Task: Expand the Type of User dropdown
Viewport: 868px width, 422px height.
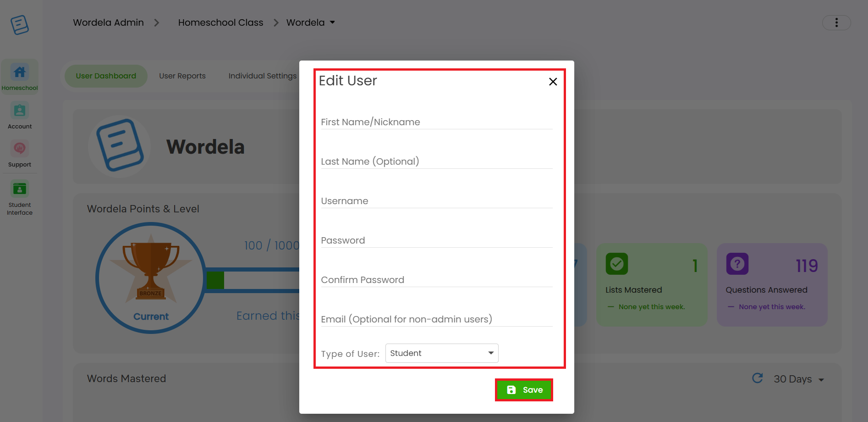Action: pyautogui.click(x=442, y=353)
